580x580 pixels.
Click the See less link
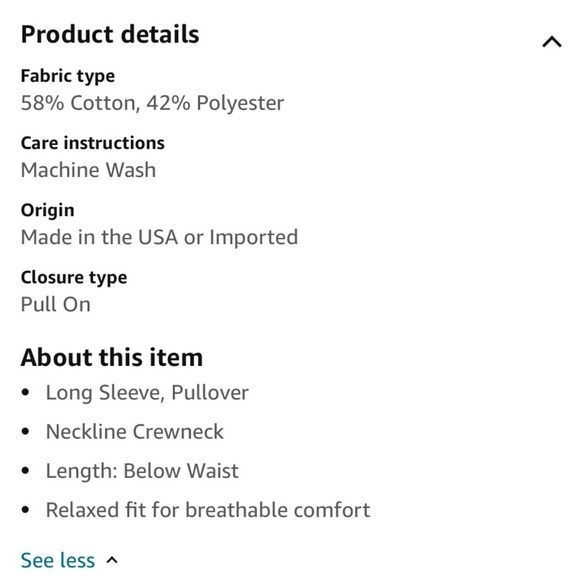click(58, 560)
